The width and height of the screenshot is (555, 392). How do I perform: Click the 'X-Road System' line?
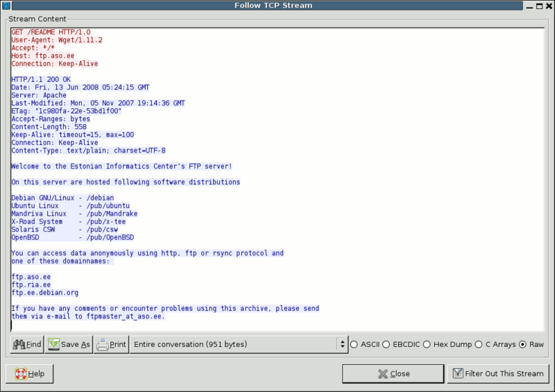tap(69, 222)
